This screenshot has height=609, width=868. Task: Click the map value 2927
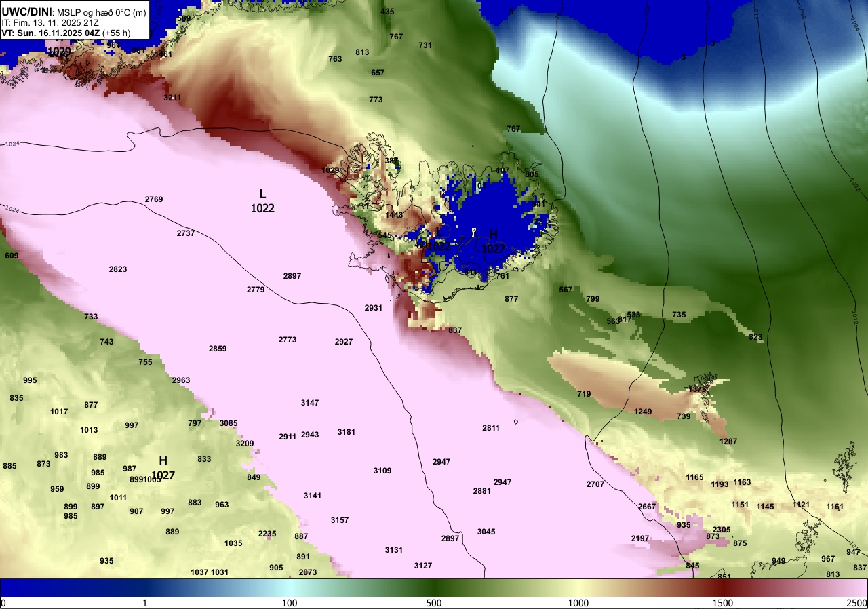(344, 342)
